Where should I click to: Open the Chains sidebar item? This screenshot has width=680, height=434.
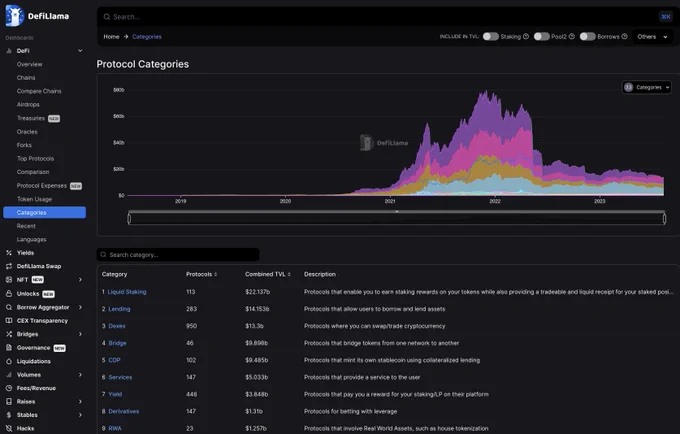pyautogui.click(x=26, y=78)
